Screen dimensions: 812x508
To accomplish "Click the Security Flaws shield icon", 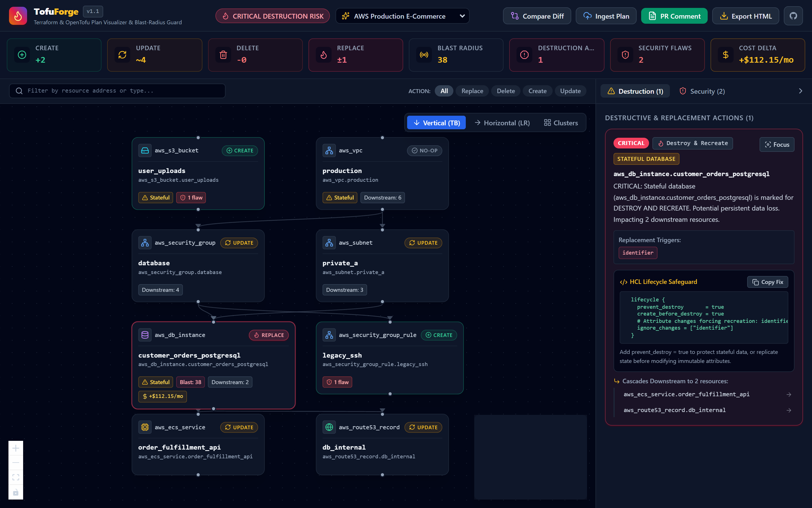I will point(625,55).
